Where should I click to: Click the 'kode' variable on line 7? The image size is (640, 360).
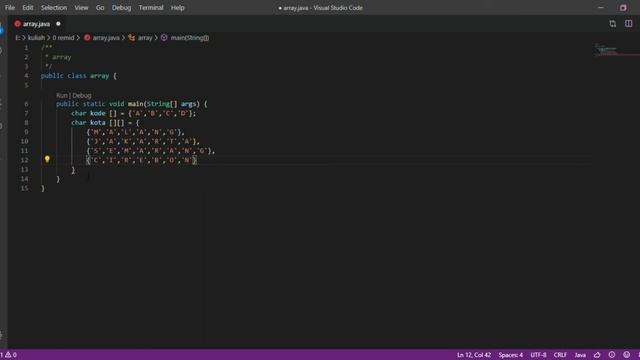[98, 113]
